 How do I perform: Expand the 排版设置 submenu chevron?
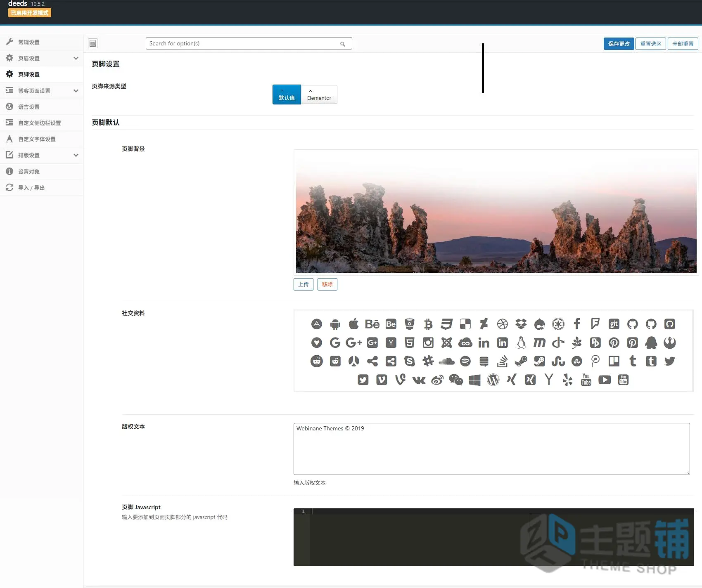pos(76,155)
